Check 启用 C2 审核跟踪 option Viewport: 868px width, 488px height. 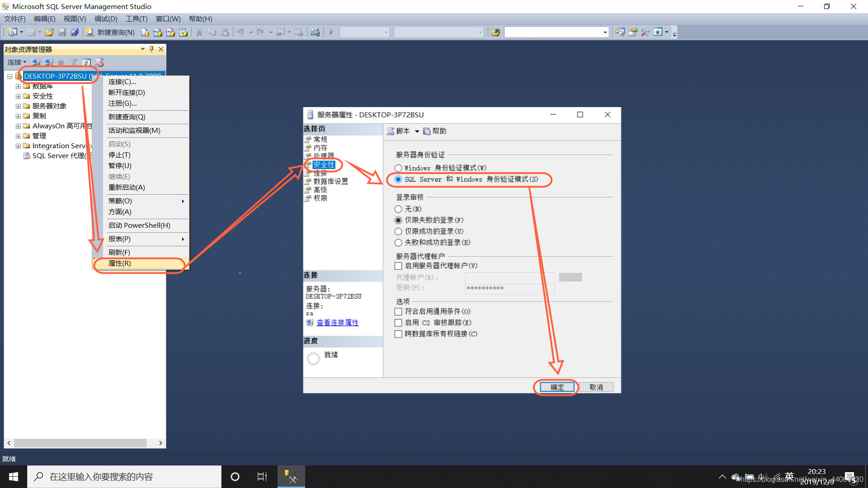(x=398, y=323)
